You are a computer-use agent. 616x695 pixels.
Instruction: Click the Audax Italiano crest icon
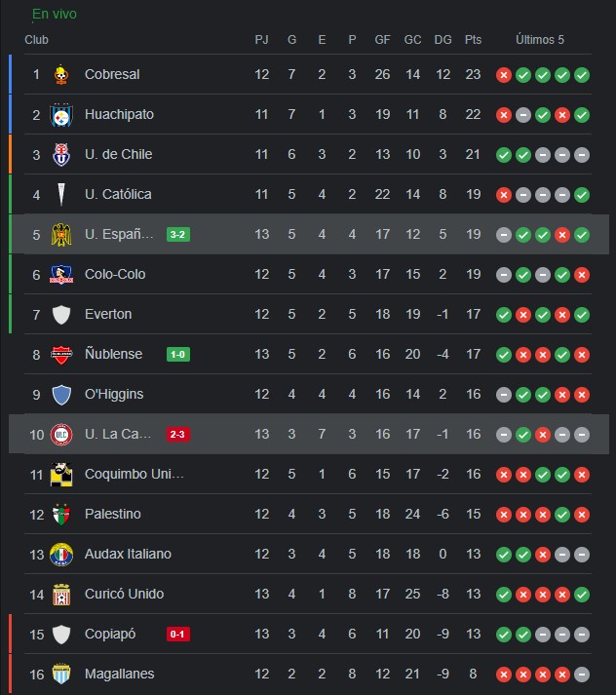coord(61,555)
